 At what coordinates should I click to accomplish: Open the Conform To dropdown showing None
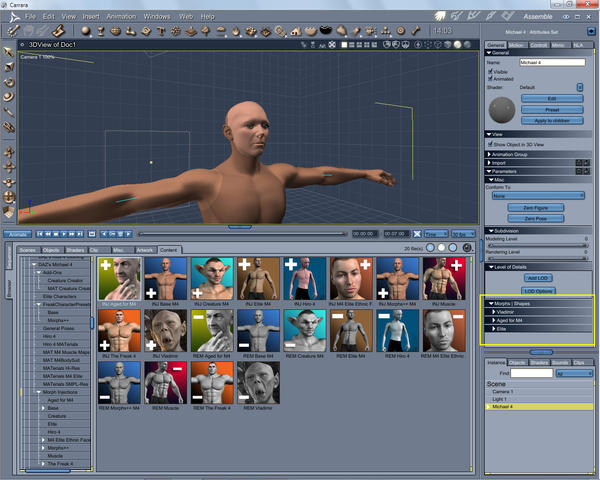[x=538, y=196]
